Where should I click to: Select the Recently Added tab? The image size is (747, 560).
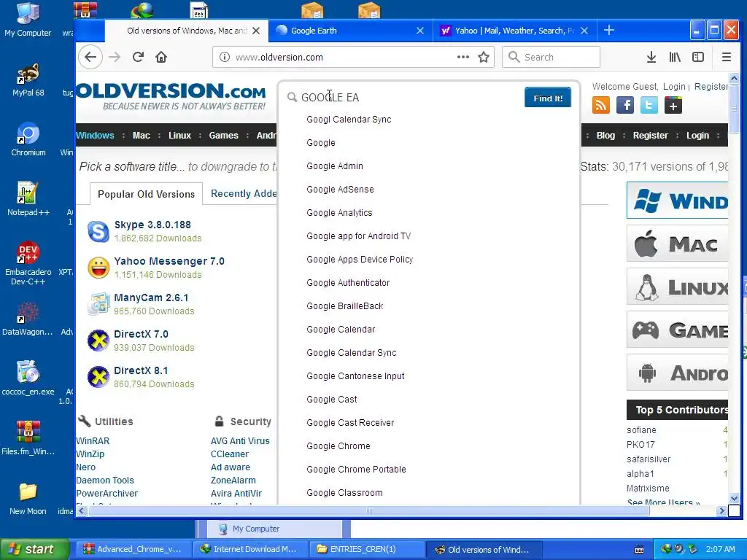244,193
